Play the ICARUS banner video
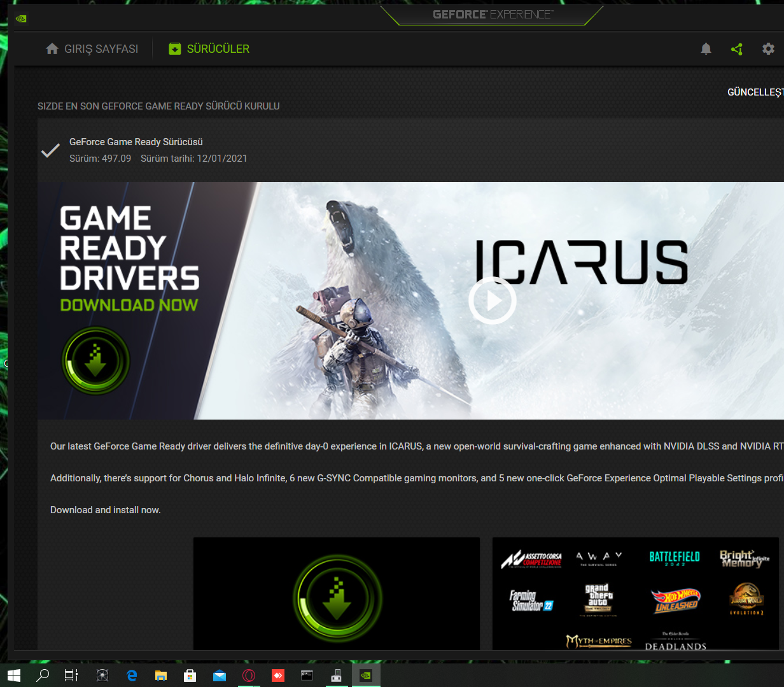This screenshot has width=784, height=687. click(492, 301)
